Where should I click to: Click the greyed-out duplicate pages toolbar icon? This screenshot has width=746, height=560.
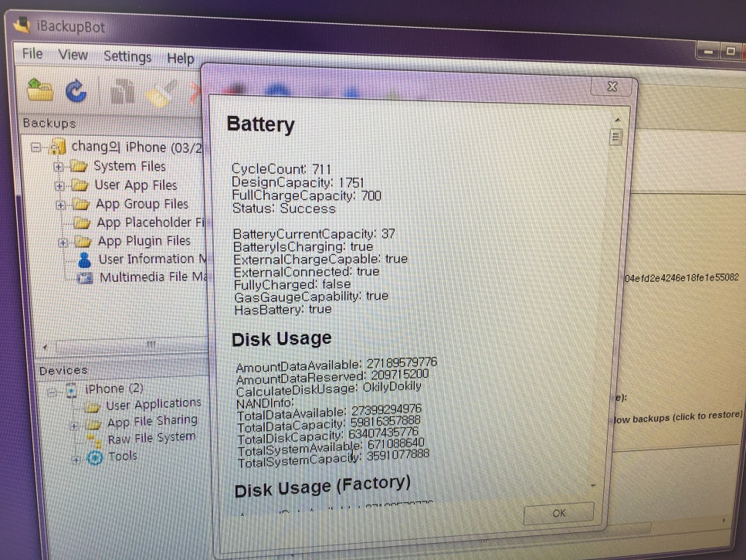click(x=122, y=92)
